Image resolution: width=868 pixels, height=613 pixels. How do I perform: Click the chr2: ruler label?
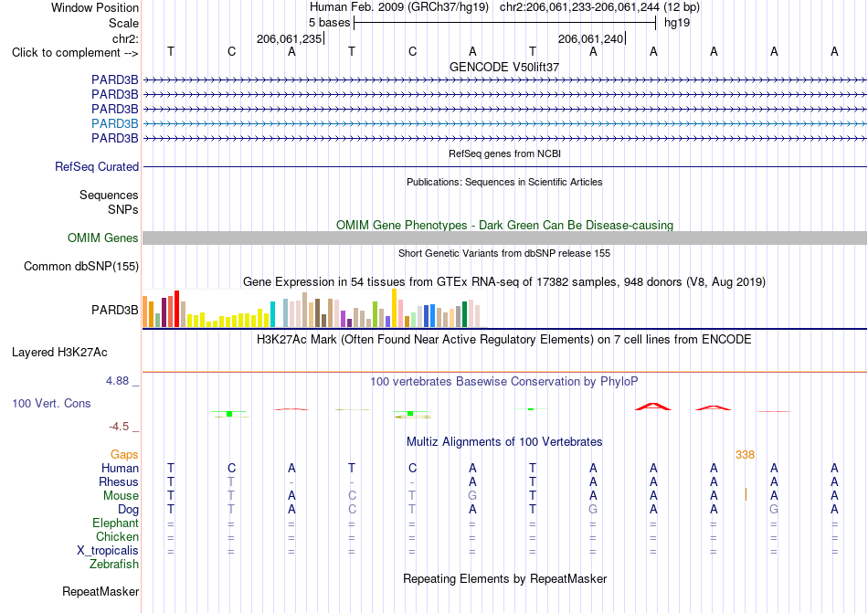pos(125,38)
